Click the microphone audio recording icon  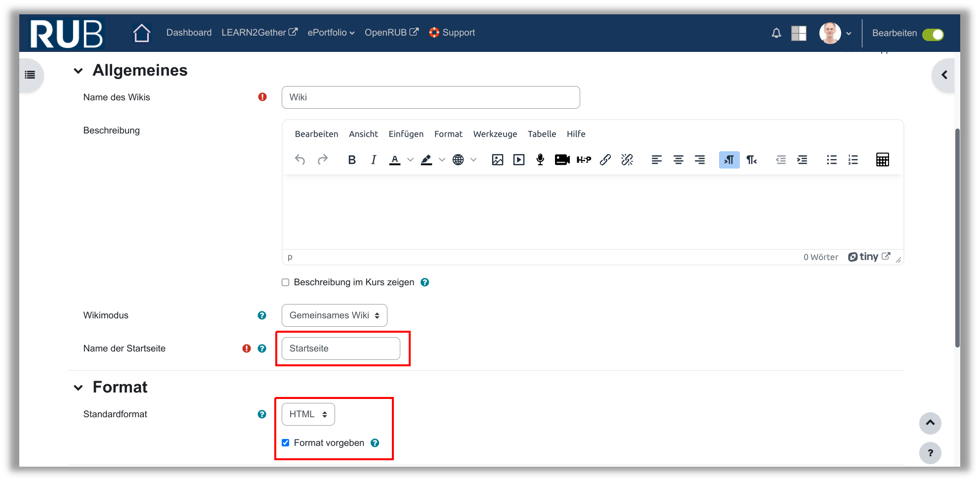point(540,160)
